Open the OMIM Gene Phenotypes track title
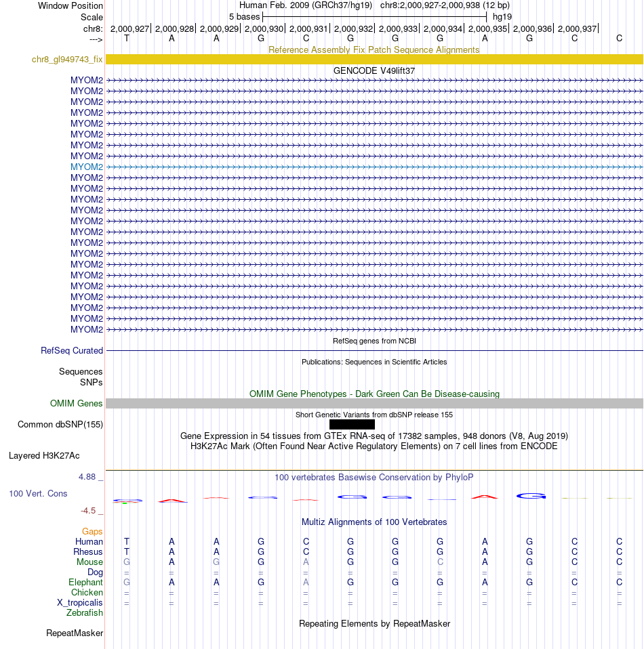The width and height of the screenshot is (644, 649). pyautogui.click(x=374, y=394)
